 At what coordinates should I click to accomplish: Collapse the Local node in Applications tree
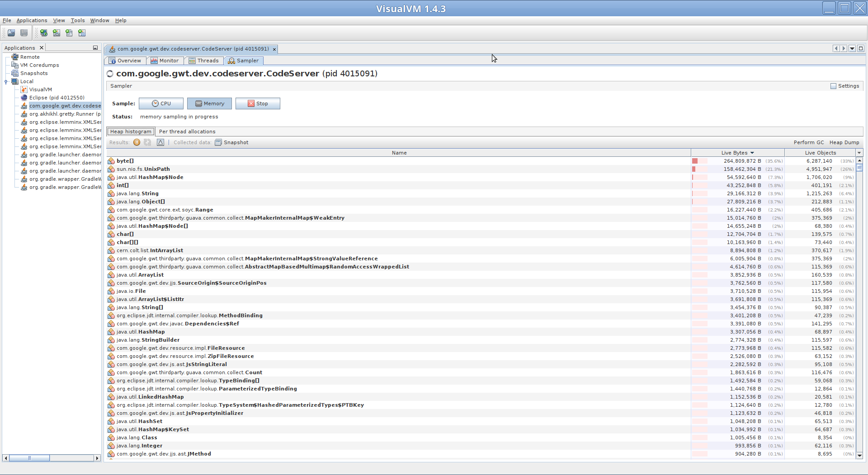6,81
